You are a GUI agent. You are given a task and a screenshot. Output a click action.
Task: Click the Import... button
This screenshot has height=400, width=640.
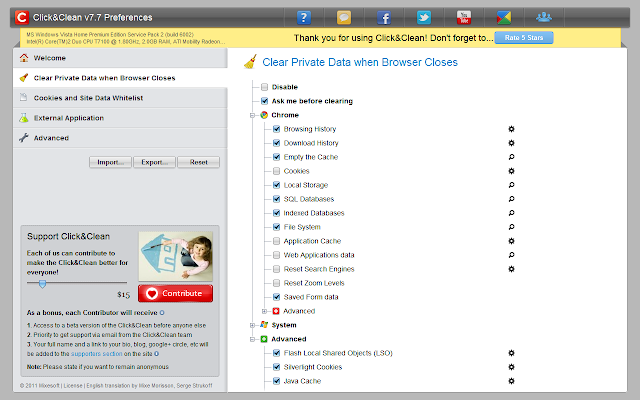(x=110, y=162)
